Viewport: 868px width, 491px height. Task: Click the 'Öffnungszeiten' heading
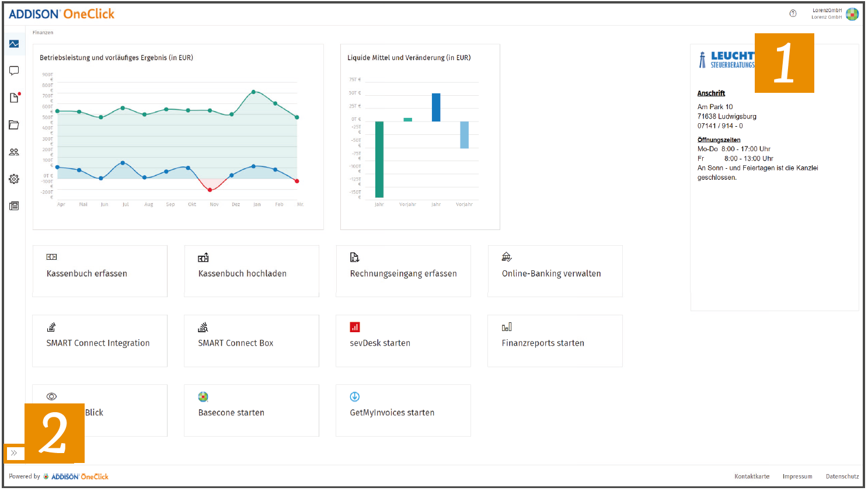(719, 140)
